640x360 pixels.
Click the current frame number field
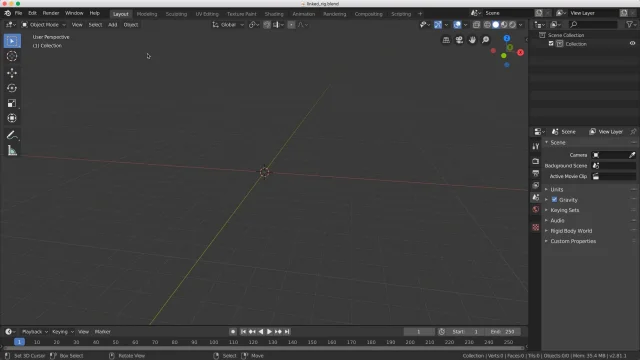click(x=419, y=332)
